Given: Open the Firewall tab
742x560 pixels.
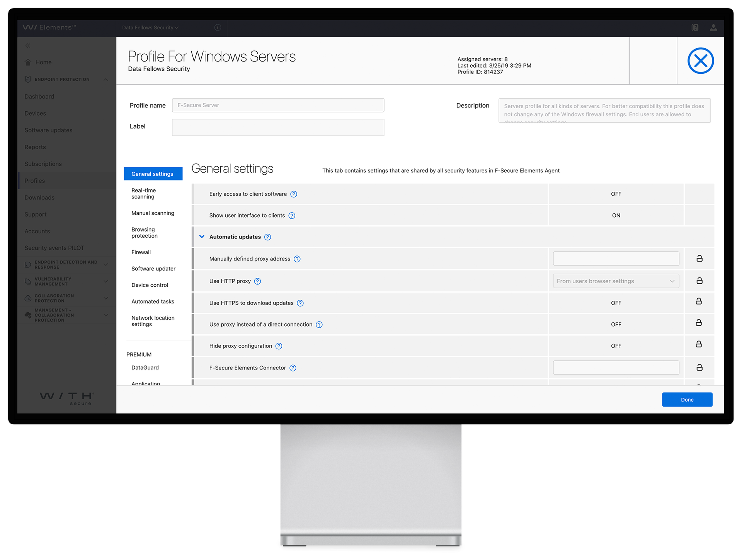Looking at the screenshot, I should [141, 252].
